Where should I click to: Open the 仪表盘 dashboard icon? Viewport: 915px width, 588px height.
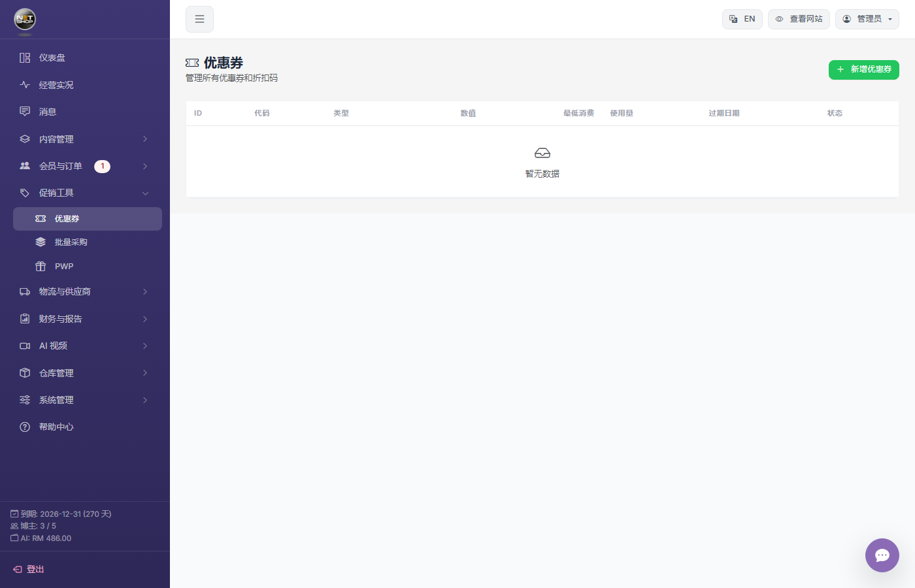tap(25, 57)
